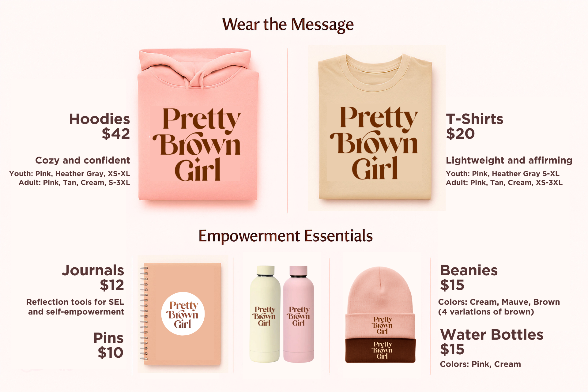Screen dimensions: 588x392
Task: Click the Beanies $15 heading
Action: pyautogui.click(x=469, y=277)
